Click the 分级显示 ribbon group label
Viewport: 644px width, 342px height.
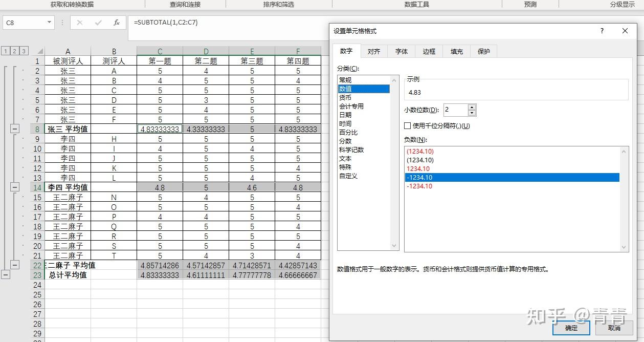[x=623, y=4]
